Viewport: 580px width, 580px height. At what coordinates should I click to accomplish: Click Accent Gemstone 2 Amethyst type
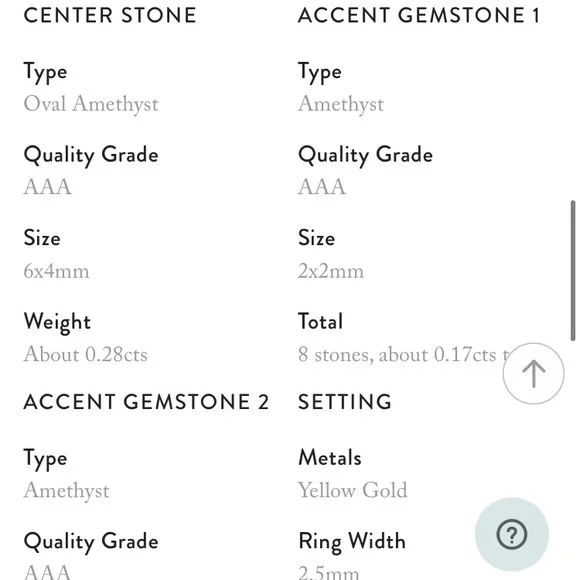click(x=67, y=491)
